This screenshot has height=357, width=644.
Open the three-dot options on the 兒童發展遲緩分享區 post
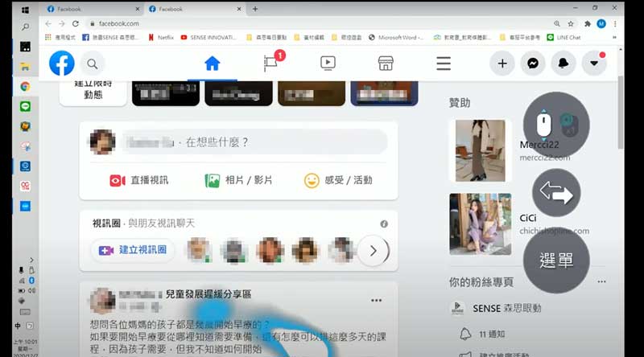click(376, 301)
